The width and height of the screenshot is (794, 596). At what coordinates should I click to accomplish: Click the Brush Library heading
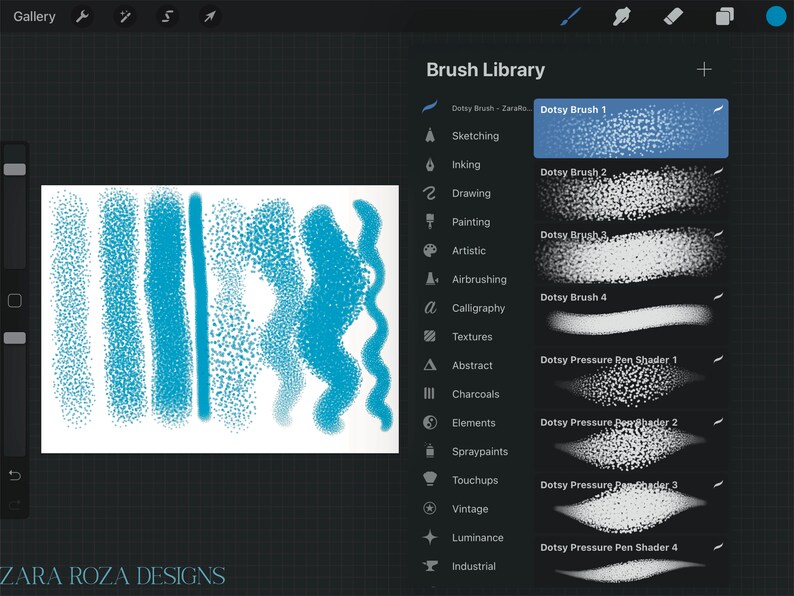tap(485, 70)
